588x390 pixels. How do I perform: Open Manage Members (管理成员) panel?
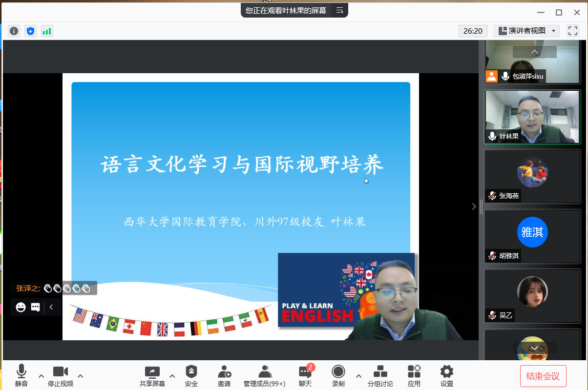pyautogui.click(x=264, y=376)
